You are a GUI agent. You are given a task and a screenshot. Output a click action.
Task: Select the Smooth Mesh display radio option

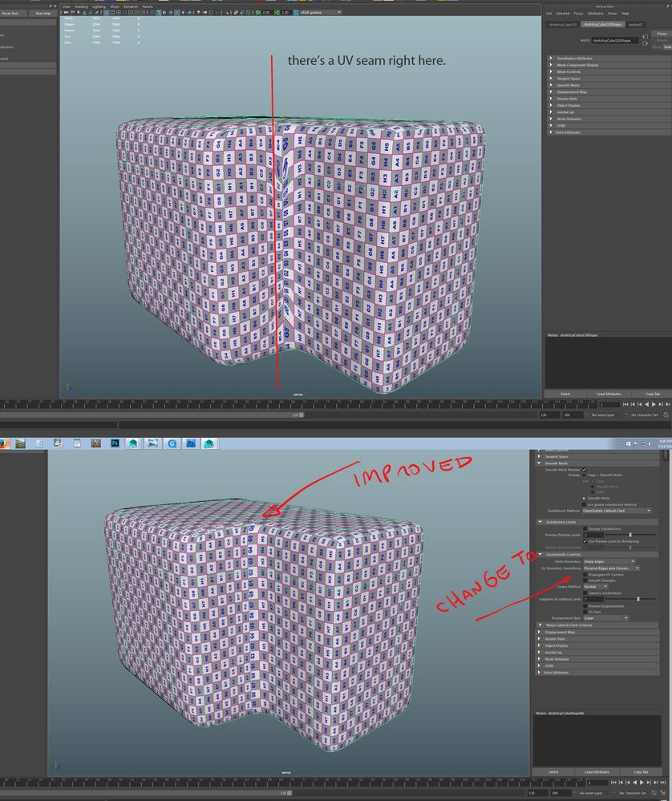tap(584, 498)
